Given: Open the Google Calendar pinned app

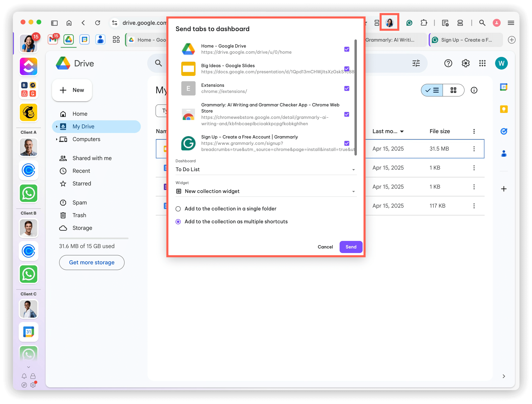Looking at the screenshot, I should point(85,39).
